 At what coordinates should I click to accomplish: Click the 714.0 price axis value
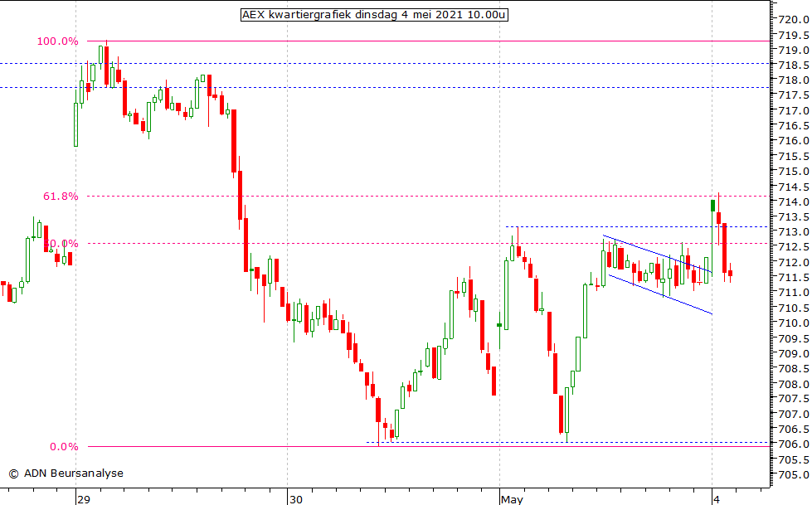click(x=793, y=202)
